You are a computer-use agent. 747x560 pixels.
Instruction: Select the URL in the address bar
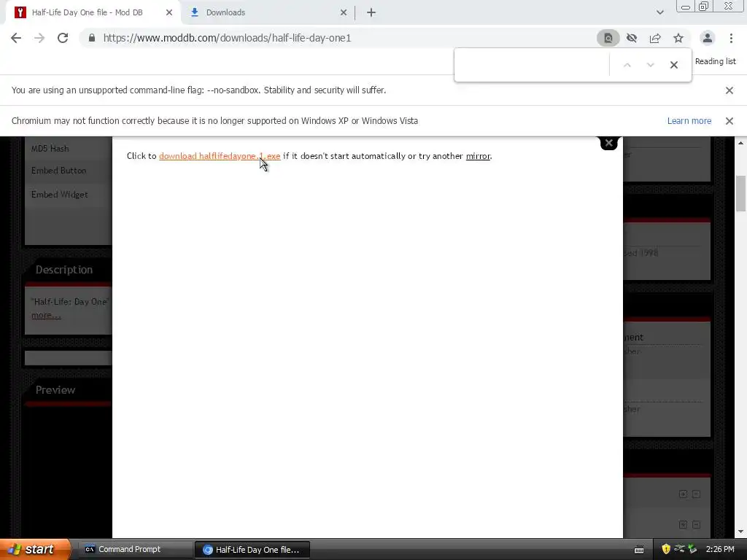click(x=228, y=38)
